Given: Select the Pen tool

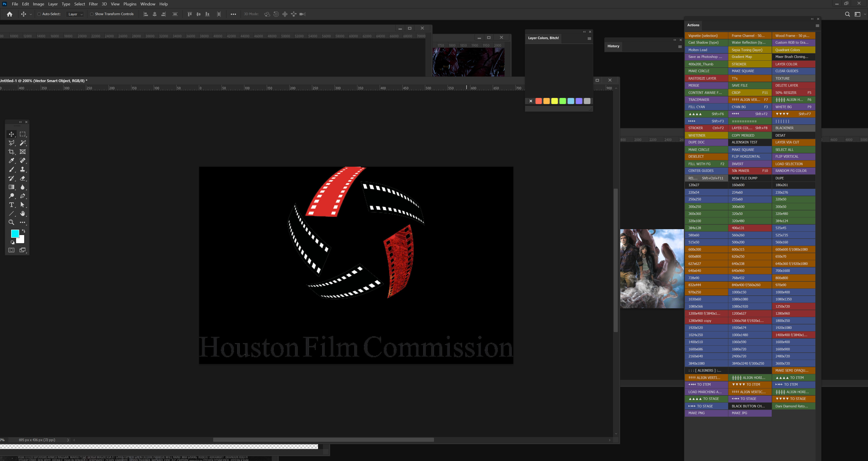Looking at the screenshot, I should (x=23, y=196).
